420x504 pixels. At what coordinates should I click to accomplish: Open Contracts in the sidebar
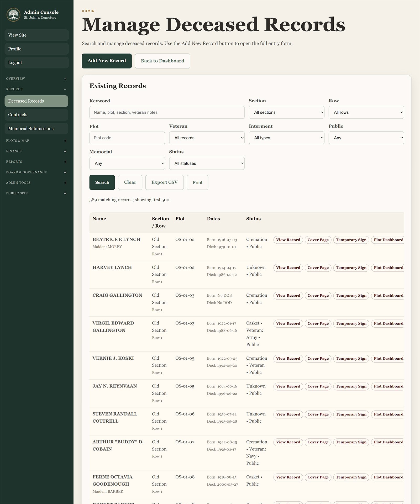(36, 115)
